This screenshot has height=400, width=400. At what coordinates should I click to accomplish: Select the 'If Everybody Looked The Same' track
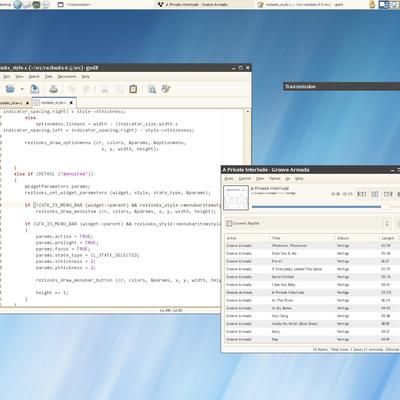[x=311, y=269]
